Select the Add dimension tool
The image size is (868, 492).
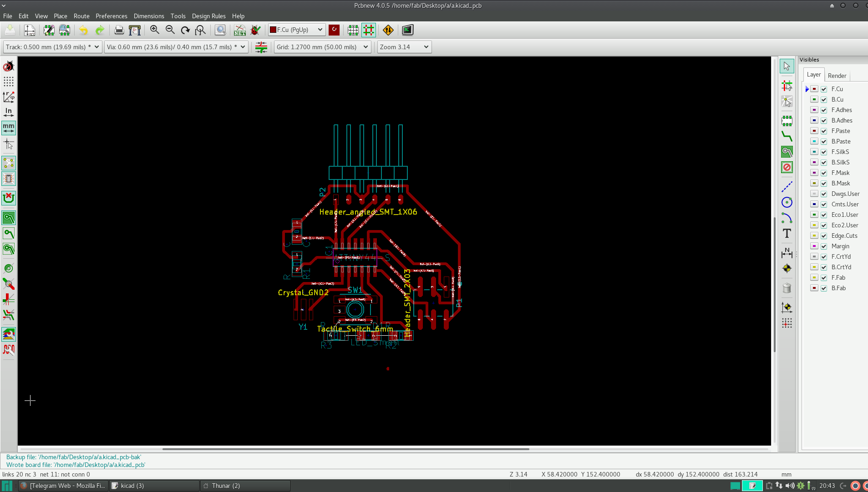[x=787, y=252]
